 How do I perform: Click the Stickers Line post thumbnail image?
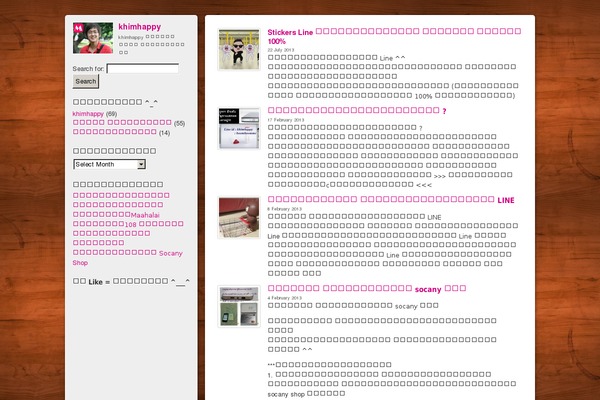[x=239, y=49]
